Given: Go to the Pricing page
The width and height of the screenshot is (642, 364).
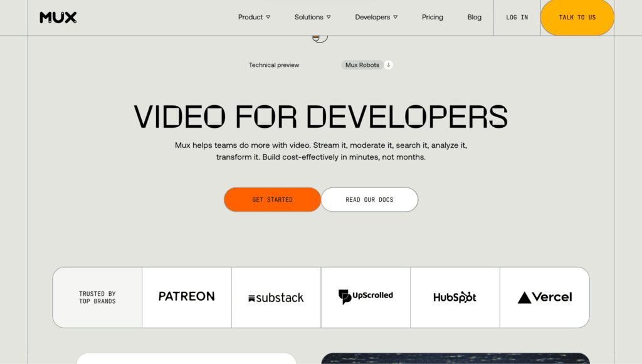Looking at the screenshot, I should click(x=433, y=17).
